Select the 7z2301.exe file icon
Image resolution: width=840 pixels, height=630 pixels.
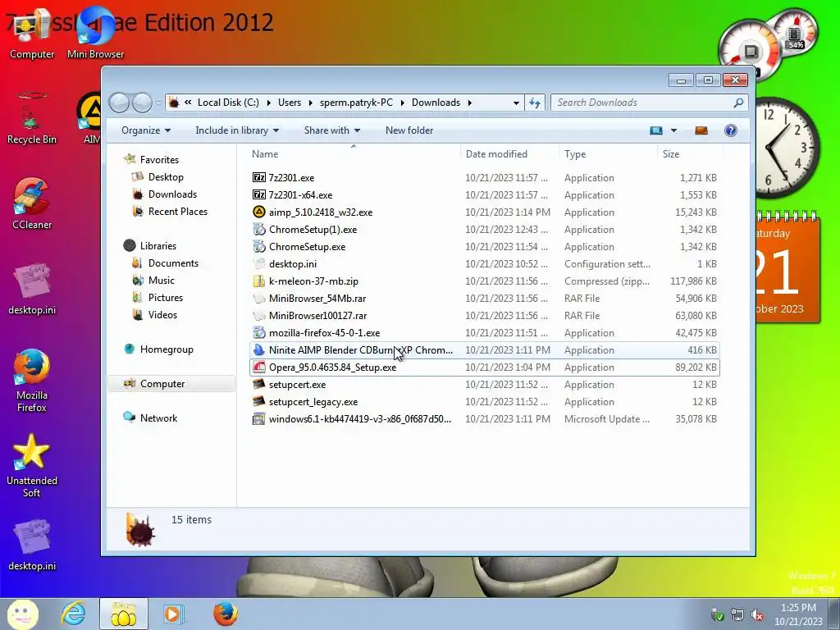point(259,177)
